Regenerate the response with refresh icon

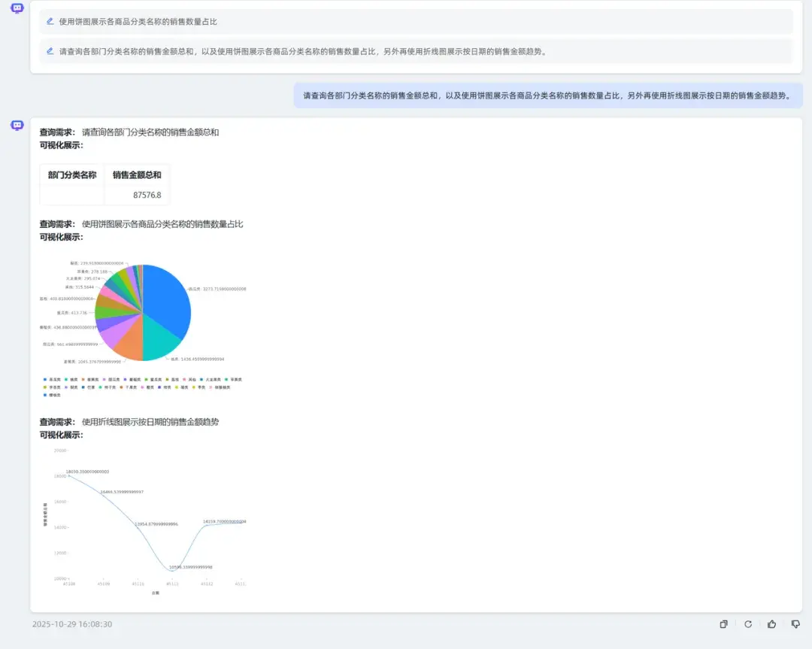pyautogui.click(x=747, y=624)
